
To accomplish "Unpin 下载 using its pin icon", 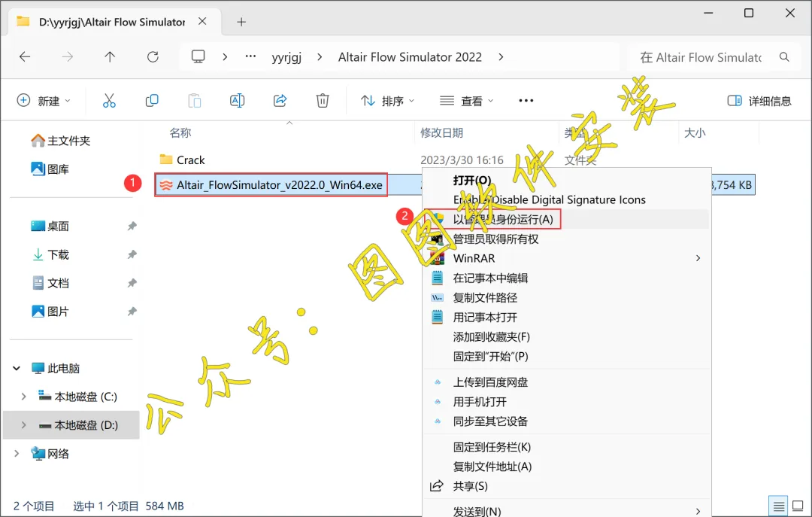I will [132, 254].
